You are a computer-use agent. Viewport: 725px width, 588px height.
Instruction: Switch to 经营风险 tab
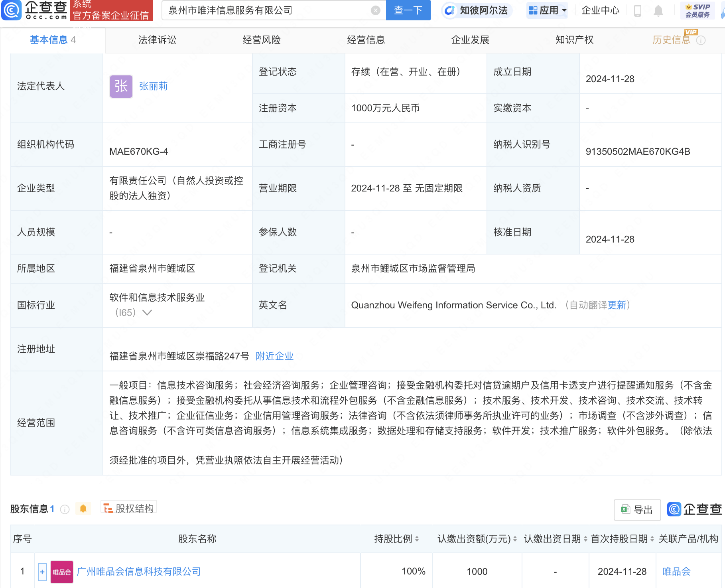point(262,40)
